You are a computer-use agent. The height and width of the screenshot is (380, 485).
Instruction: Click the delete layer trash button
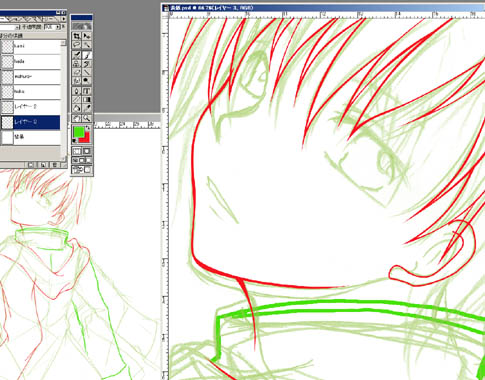[55, 165]
